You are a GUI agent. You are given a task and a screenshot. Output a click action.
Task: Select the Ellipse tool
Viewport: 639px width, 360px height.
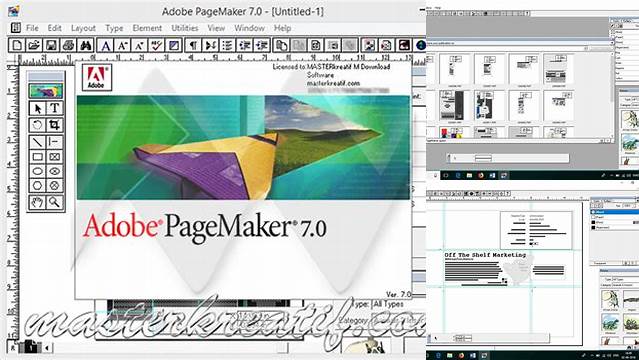[37, 172]
